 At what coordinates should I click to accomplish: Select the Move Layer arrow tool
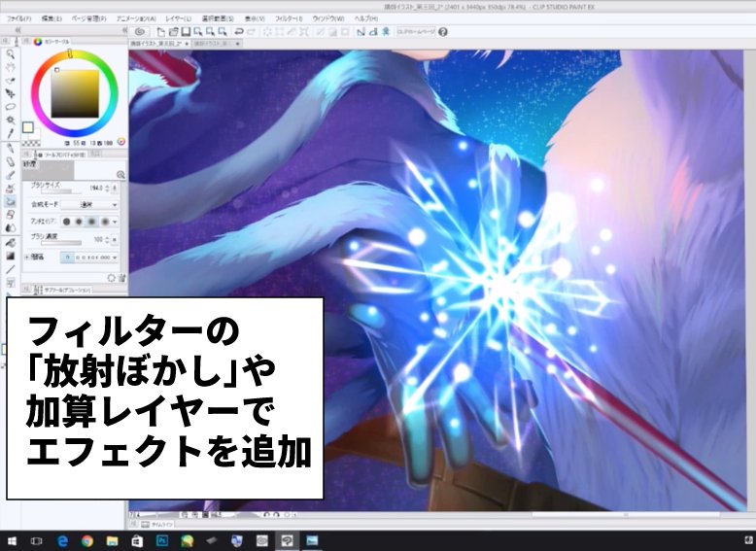[10, 93]
